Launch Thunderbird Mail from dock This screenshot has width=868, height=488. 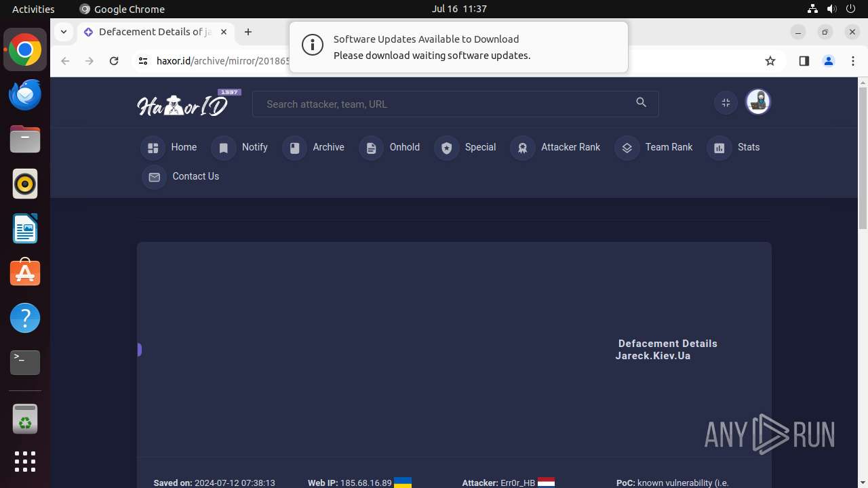click(25, 94)
